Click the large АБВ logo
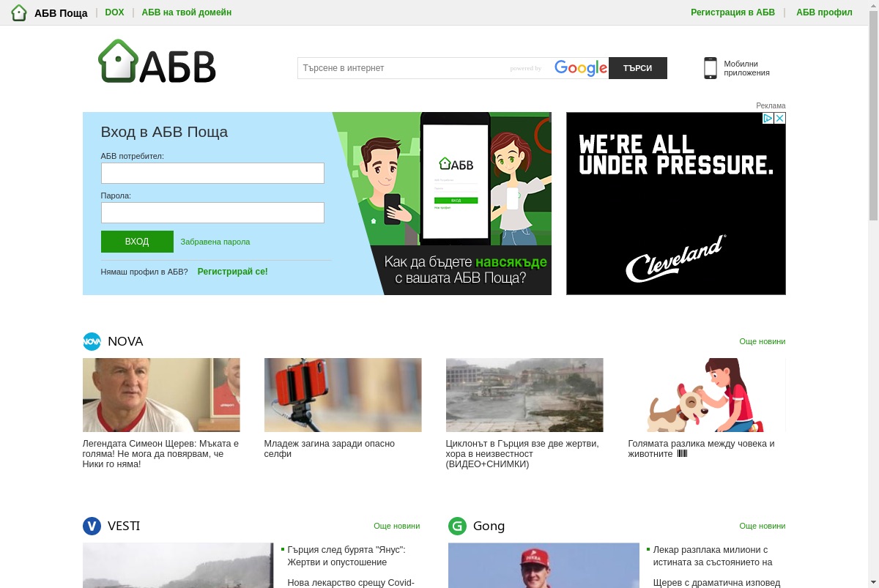This screenshot has height=588, width=879. pyautogui.click(x=157, y=61)
